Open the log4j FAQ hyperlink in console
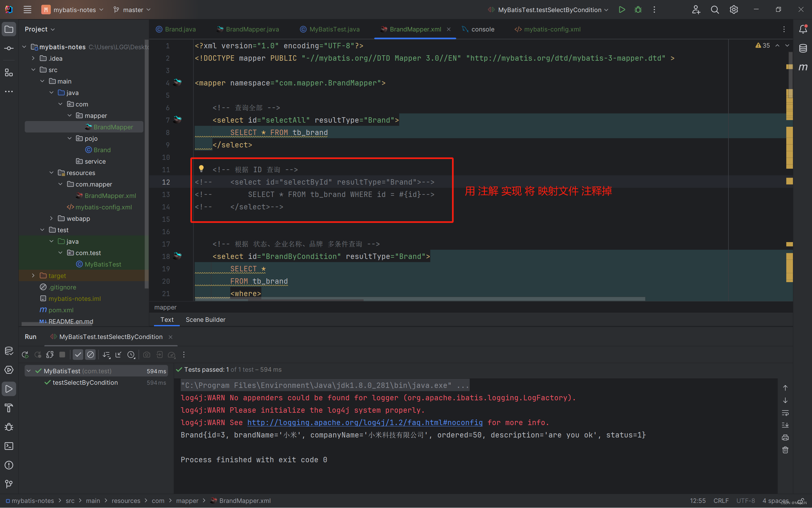The width and height of the screenshot is (812, 508). (365, 422)
